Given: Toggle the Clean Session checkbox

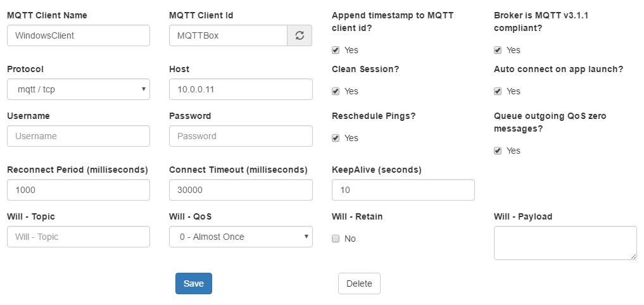Looking at the screenshot, I should [336, 91].
